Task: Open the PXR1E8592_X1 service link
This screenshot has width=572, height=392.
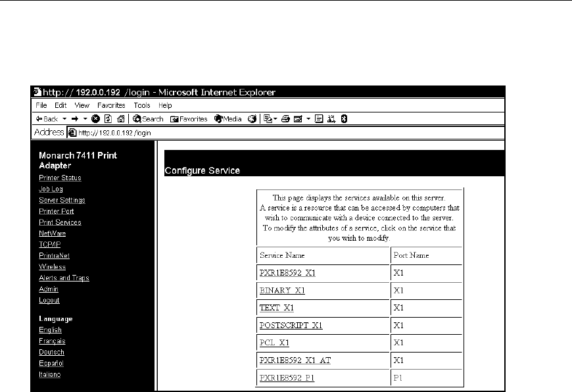Action: (x=287, y=273)
